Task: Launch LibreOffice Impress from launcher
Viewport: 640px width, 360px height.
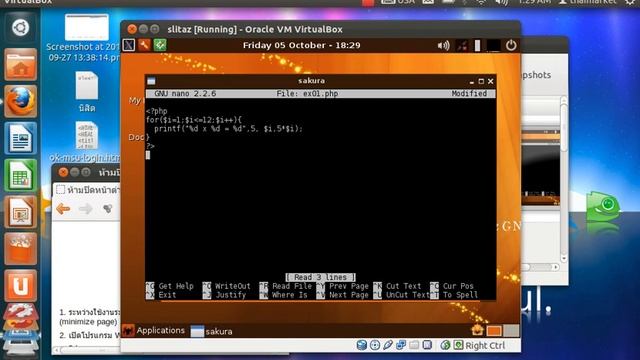Action: point(20,212)
